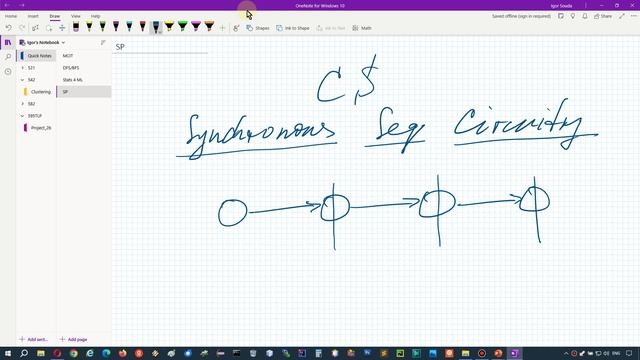The height and width of the screenshot is (360, 640).
Task: Click the Share button
Action: tap(603, 16)
